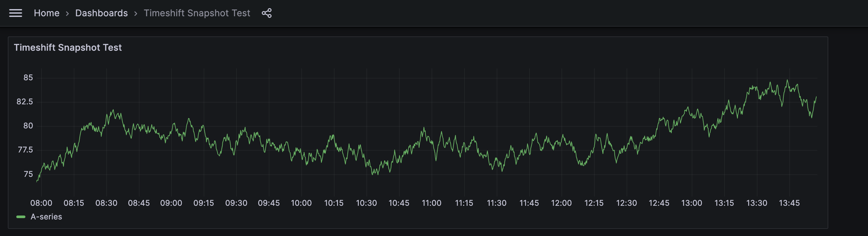868x236 pixels.
Task: Click the 08:00 x-axis label
Action: tap(41, 203)
